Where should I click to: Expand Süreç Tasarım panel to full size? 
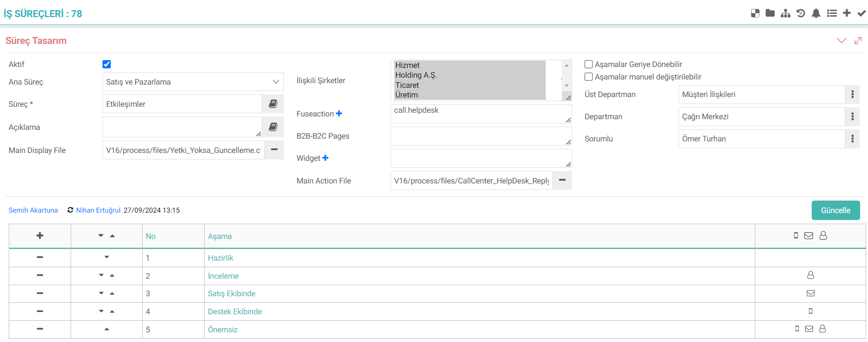coord(858,41)
